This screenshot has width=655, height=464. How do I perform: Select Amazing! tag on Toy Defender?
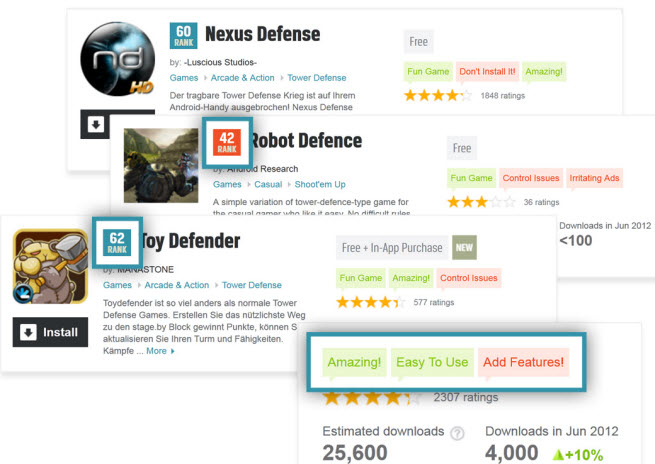coord(411,278)
